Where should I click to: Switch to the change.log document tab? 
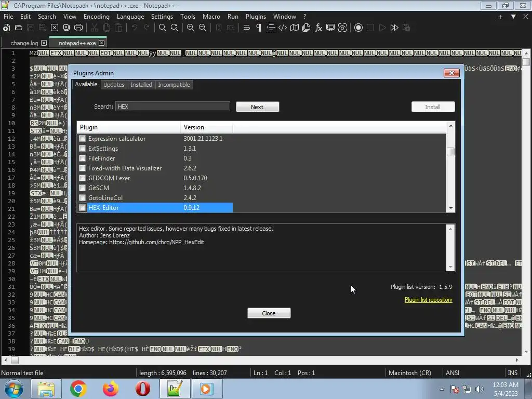[24, 43]
